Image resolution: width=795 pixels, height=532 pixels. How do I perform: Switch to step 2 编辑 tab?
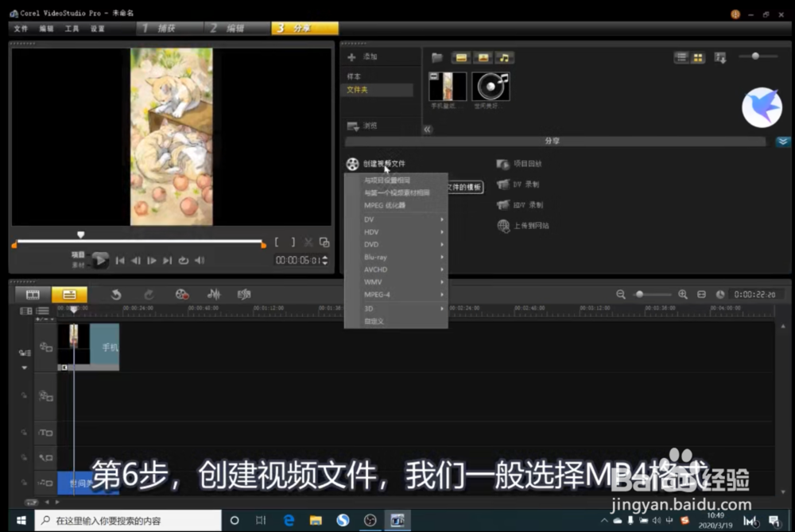click(237, 29)
